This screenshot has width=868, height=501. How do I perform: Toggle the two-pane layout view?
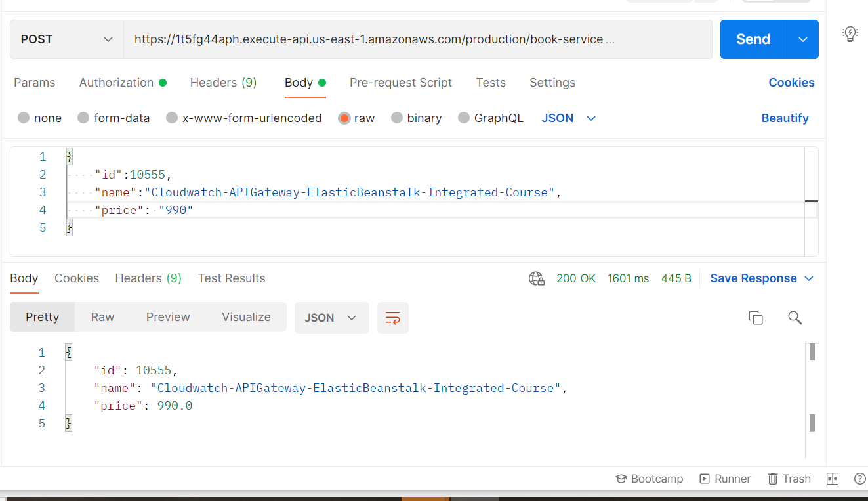point(832,478)
